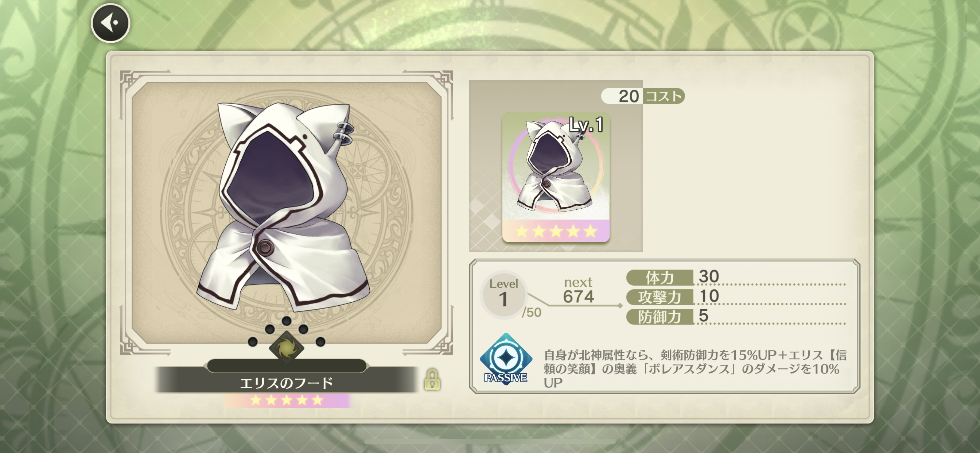Go back with the round arrow button

point(110,23)
